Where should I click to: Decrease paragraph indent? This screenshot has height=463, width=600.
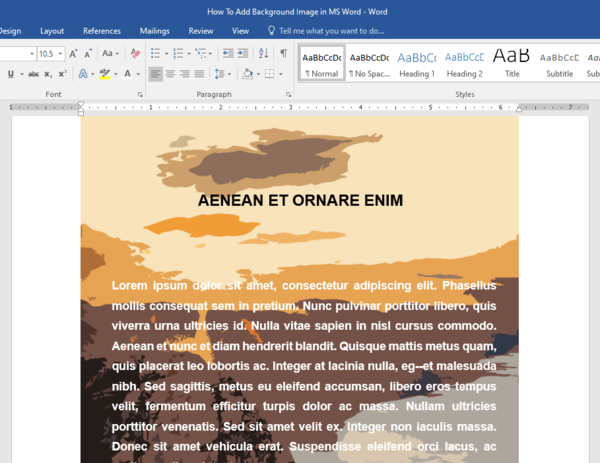[x=228, y=53]
